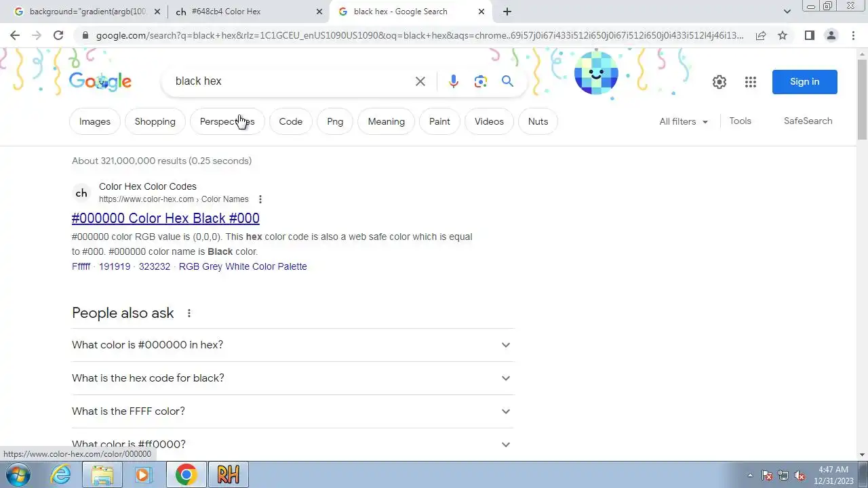Open '#000000 Color Hex Black #000' result

[x=165, y=218]
